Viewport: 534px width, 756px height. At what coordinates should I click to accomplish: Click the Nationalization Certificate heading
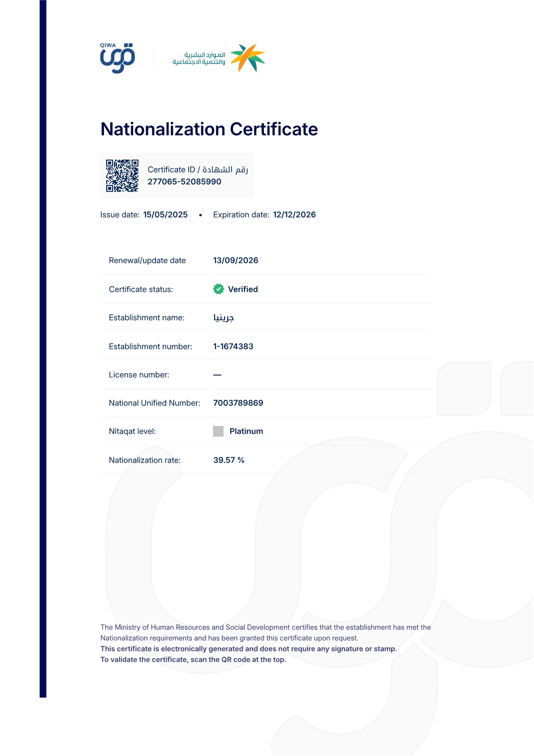coord(209,129)
